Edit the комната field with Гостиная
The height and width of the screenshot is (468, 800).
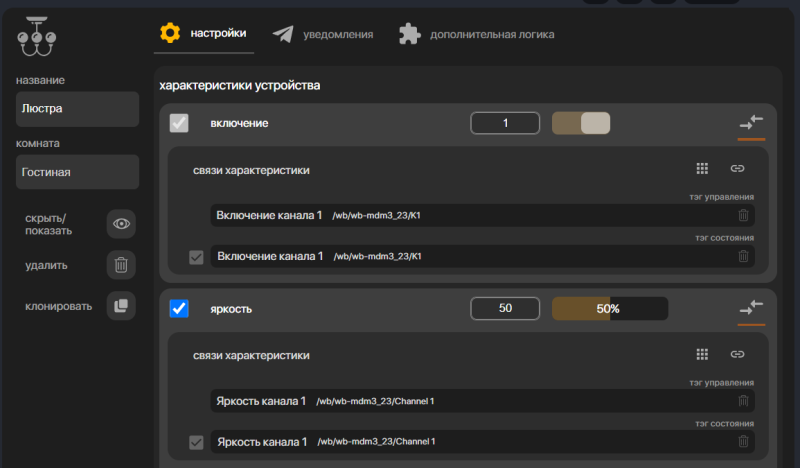coord(78,172)
